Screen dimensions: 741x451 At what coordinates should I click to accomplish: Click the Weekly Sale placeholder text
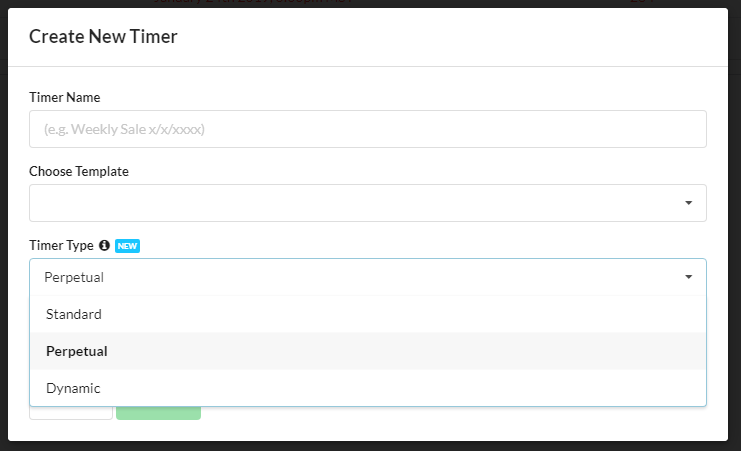pos(131,129)
